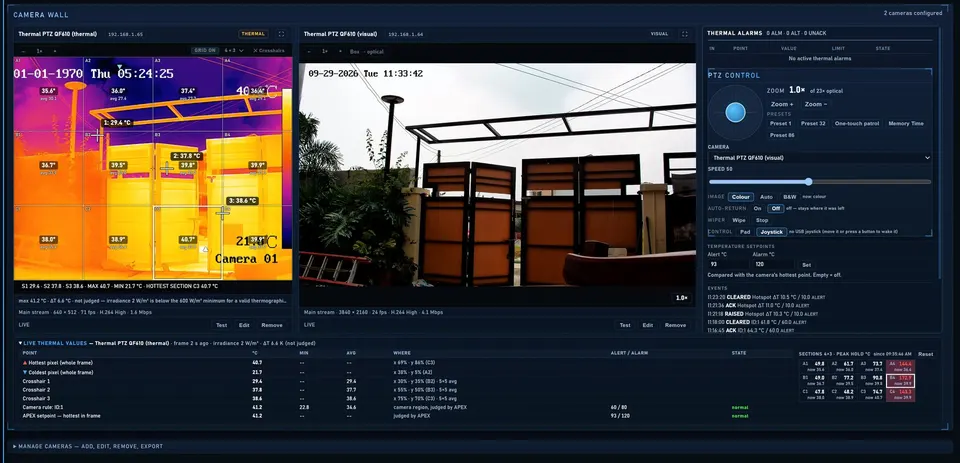The height and width of the screenshot is (463, 960).
Task: Set image mode to Colour
Action: [x=741, y=197]
